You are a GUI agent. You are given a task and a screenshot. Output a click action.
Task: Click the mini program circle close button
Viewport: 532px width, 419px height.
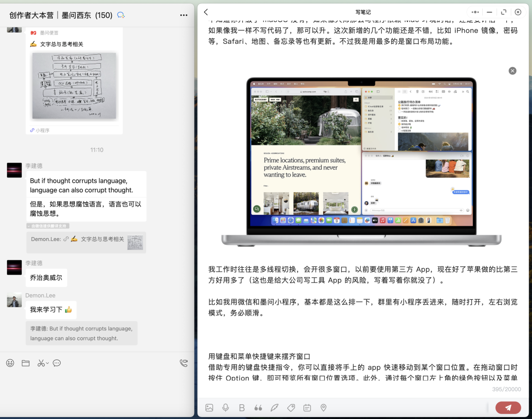point(518,12)
